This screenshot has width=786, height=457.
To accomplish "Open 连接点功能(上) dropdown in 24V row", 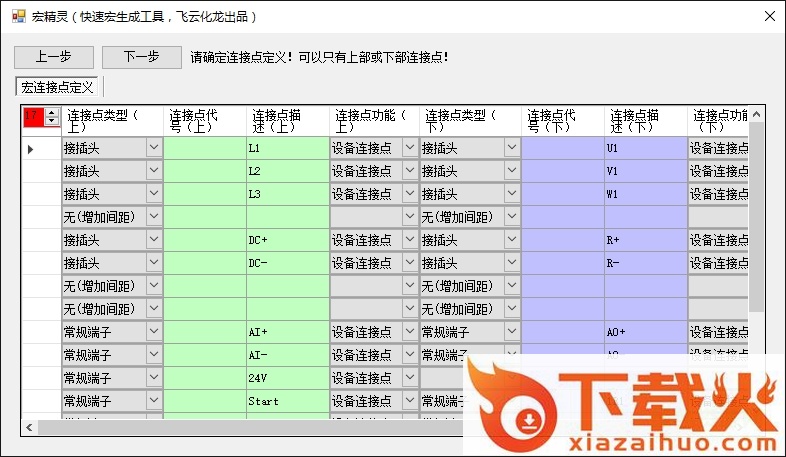I will tap(410, 378).
